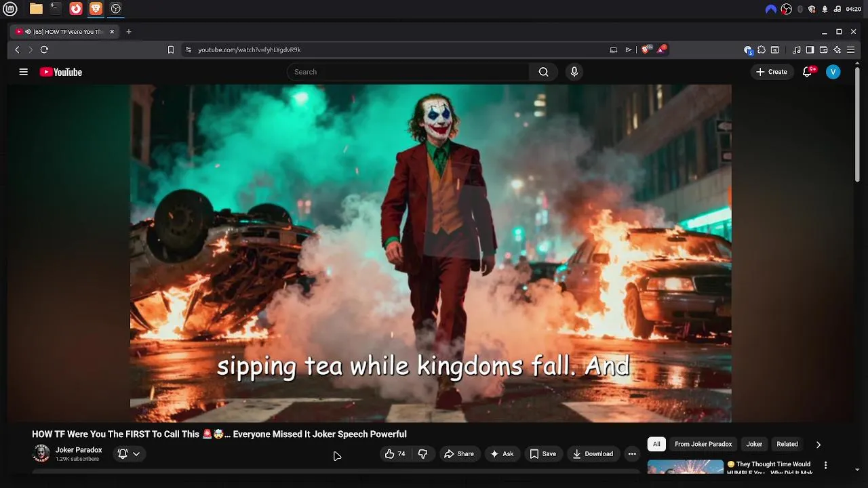Open Brave Shields lion icon
Image resolution: width=868 pixels, height=488 pixels.
point(647,49)
